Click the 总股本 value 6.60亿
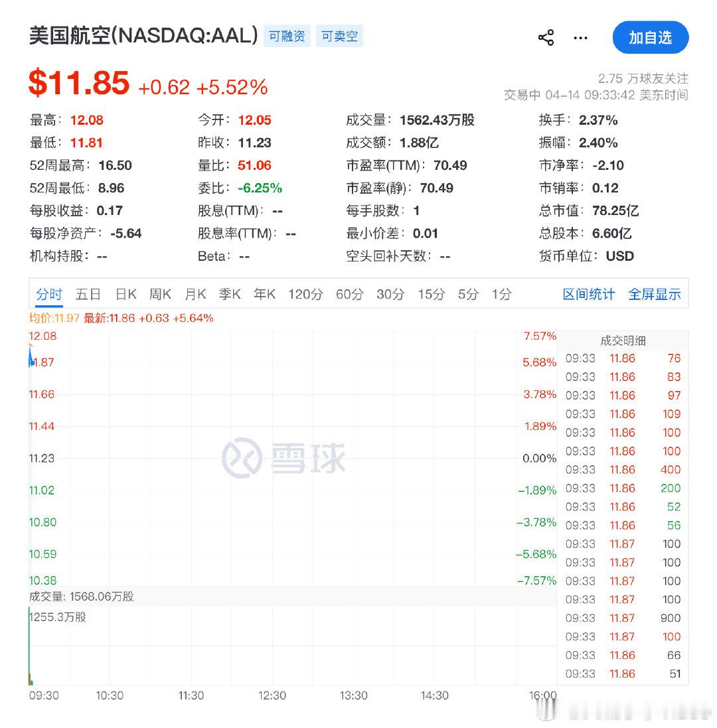 [612, 234]
